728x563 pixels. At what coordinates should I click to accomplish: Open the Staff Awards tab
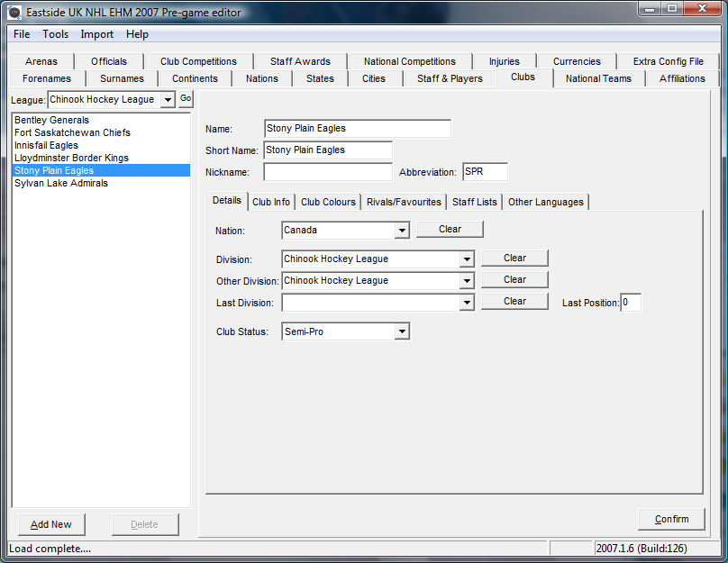tap(300, 61)
